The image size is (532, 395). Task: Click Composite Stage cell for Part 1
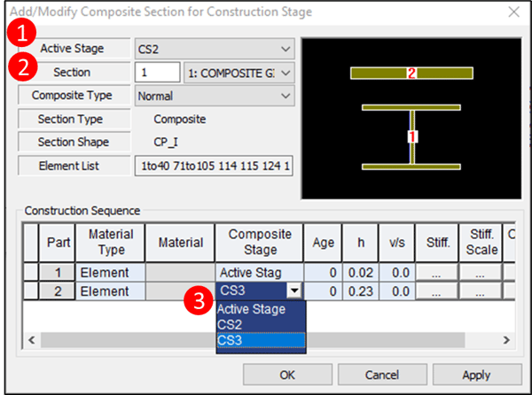tap(259, 273)
